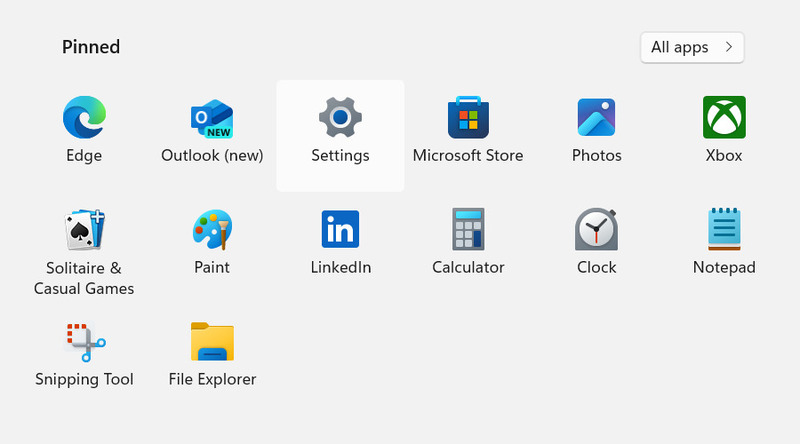Image resolution: width=800 pixels, height=444 pixels.
Task: Open the Clock app icon
Action: (596, 229)
